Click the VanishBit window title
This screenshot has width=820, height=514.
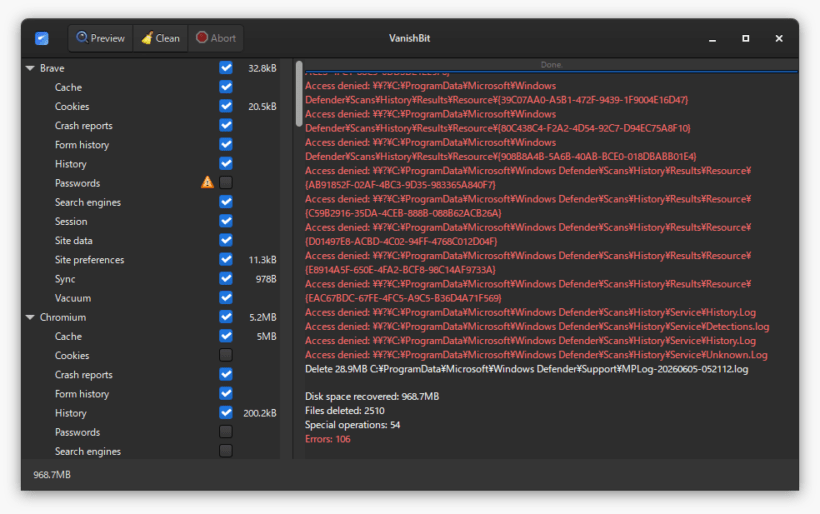click(x=409, y=38)
